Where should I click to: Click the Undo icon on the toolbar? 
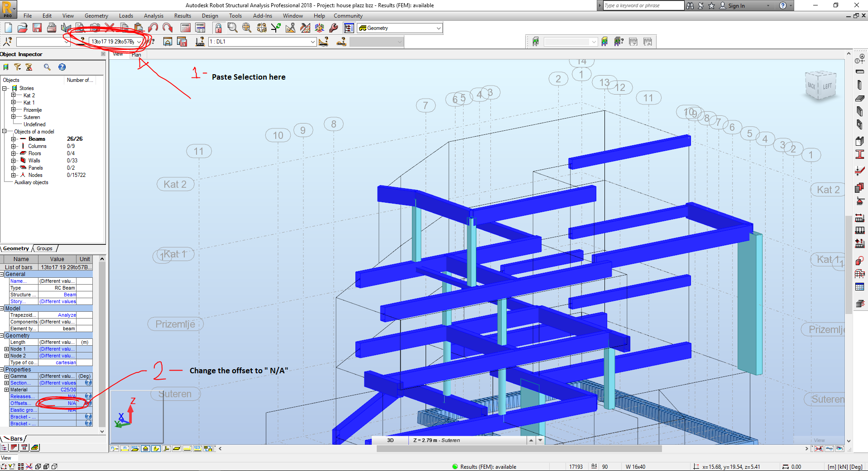pos(154,28)
